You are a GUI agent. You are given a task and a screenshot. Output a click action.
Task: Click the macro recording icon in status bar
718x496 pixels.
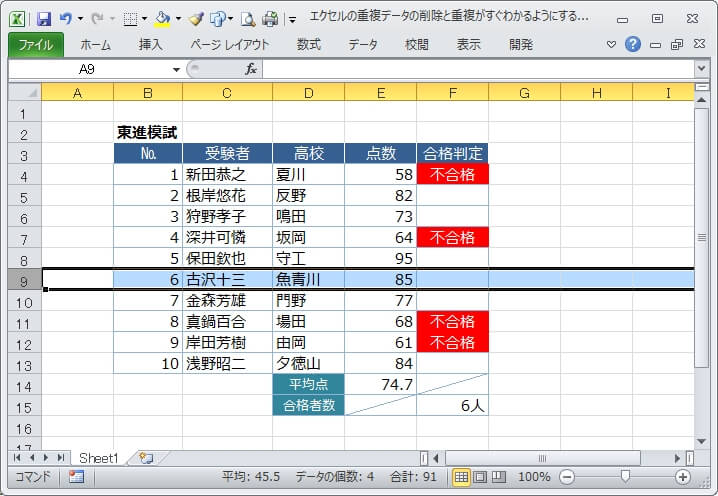(x=76, y=477)
